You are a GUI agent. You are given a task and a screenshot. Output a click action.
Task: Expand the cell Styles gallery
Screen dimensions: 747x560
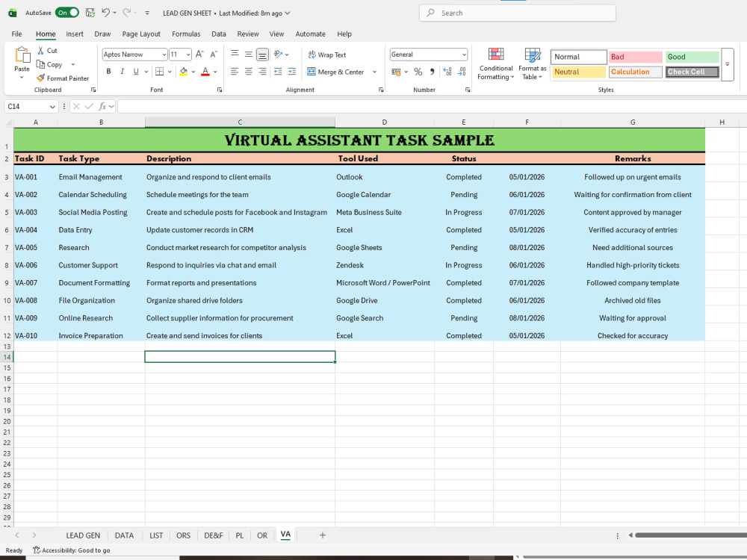pos(727,64)
